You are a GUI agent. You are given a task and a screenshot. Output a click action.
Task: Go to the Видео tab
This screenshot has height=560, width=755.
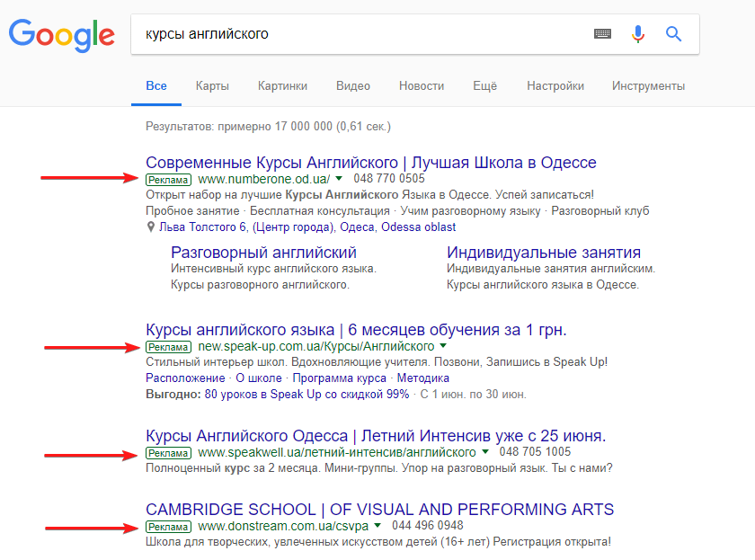tap(353, 85)
